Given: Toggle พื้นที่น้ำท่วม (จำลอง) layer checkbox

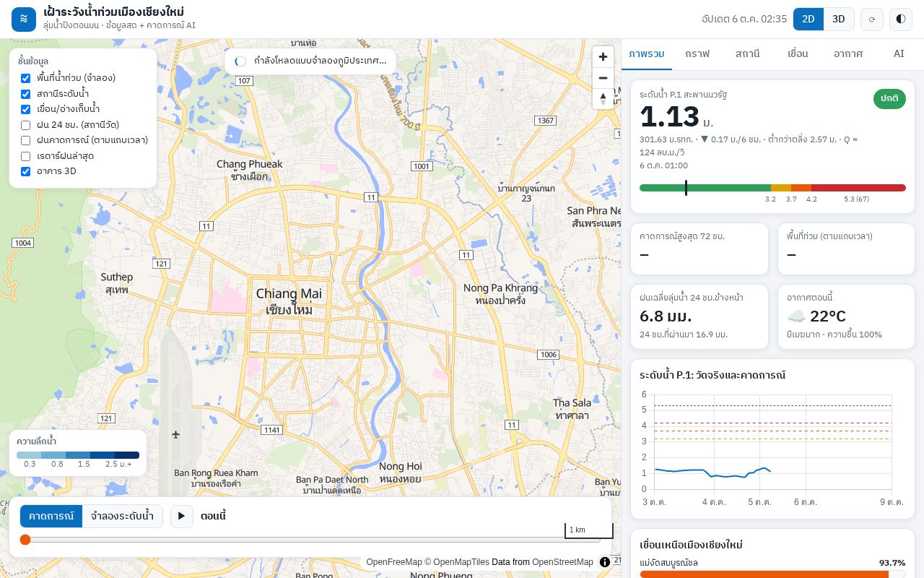Looking at the screenshot, I should (26, 78).
